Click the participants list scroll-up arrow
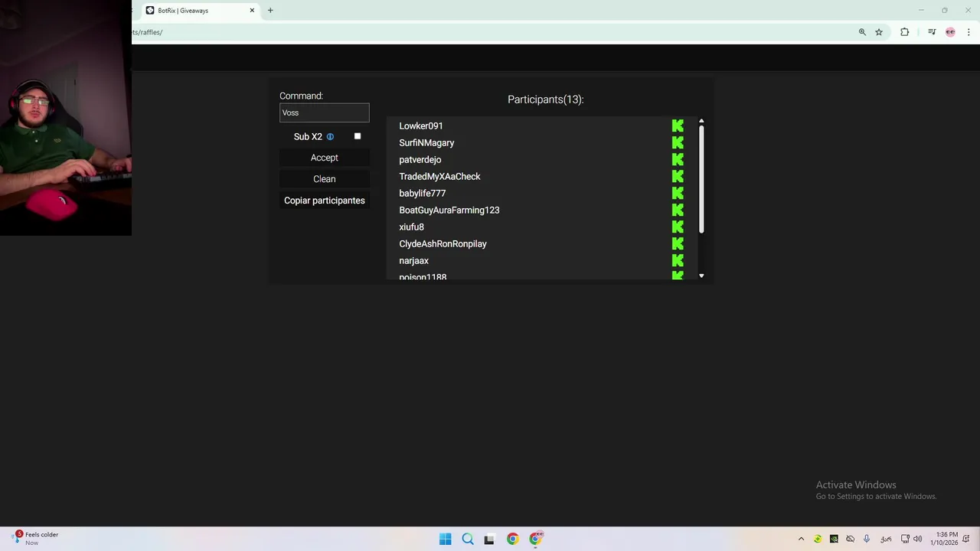Viewport: 980px width, 551px height. pyautogui.click(x=701, y=122)
